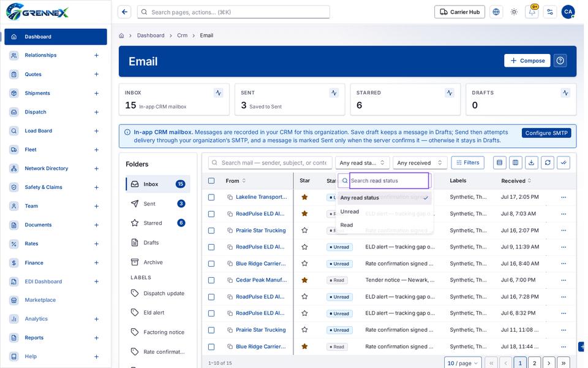Viewport: 588px width, 368px height.
Task: Click the Inbox card activity icon
Action: (218, 93)
